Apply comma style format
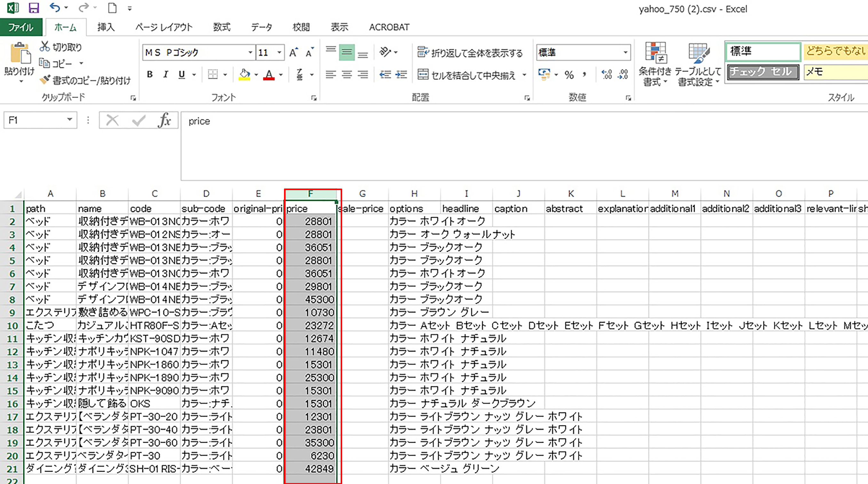 (x=585, y=75)
